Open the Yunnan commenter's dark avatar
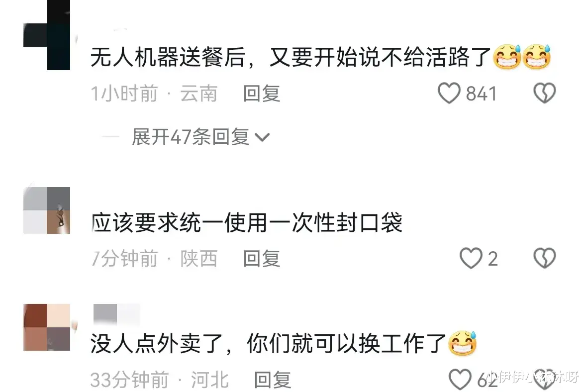 (x=47, y=35)
